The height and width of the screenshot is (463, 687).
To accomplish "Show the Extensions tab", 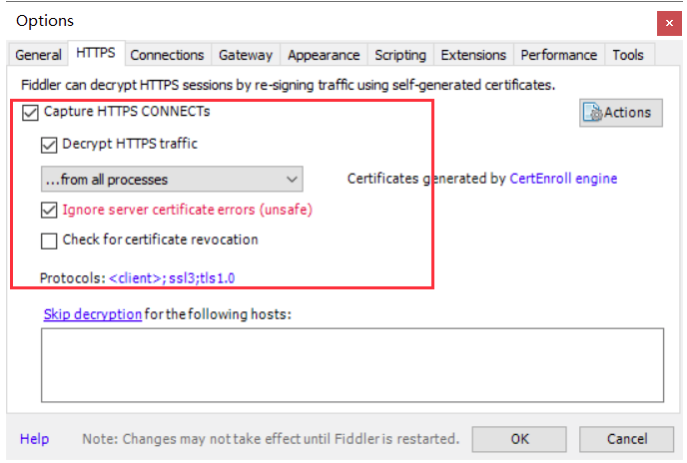I will point(473,55).
